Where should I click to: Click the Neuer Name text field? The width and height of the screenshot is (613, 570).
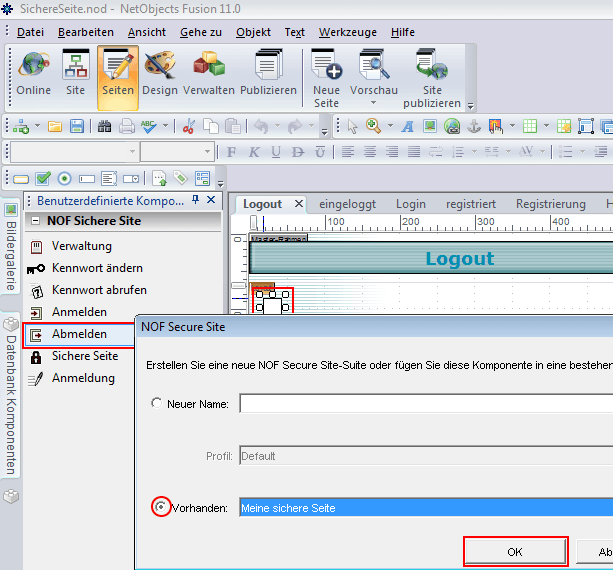click(x=426, y=403)
